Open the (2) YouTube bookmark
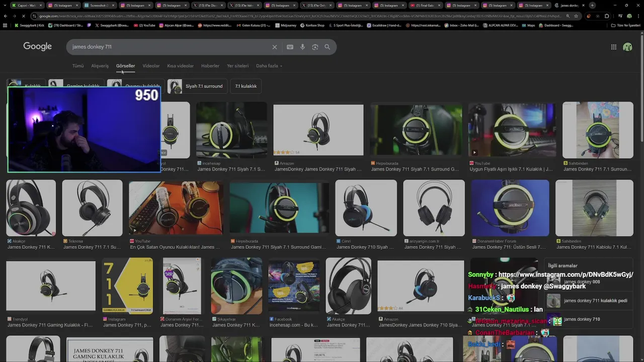 click(144, 25)
